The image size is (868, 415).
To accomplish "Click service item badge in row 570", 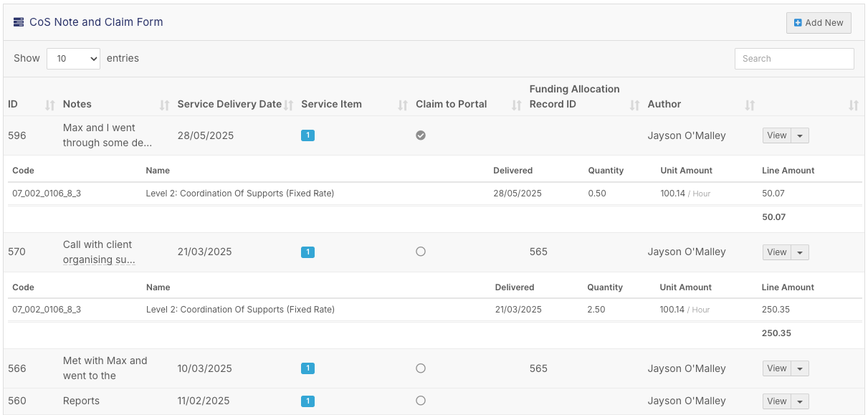I will 307,252.
